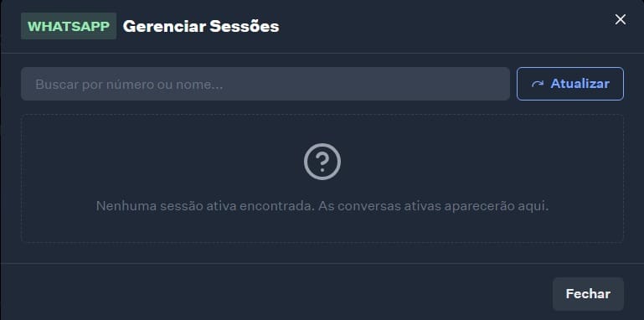Click the question mark circle icon
The width and height of the screenshot is (644, 320).
click(322, 162)
